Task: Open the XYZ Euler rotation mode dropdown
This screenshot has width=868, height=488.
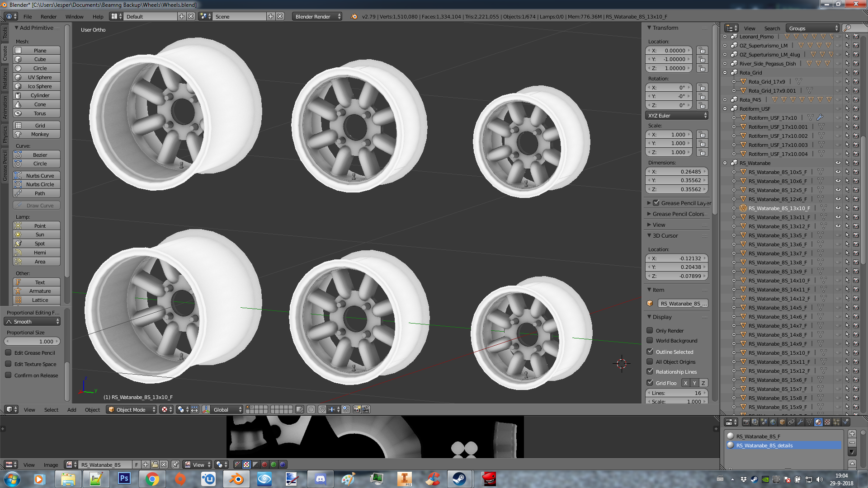Action: point(677,116)
